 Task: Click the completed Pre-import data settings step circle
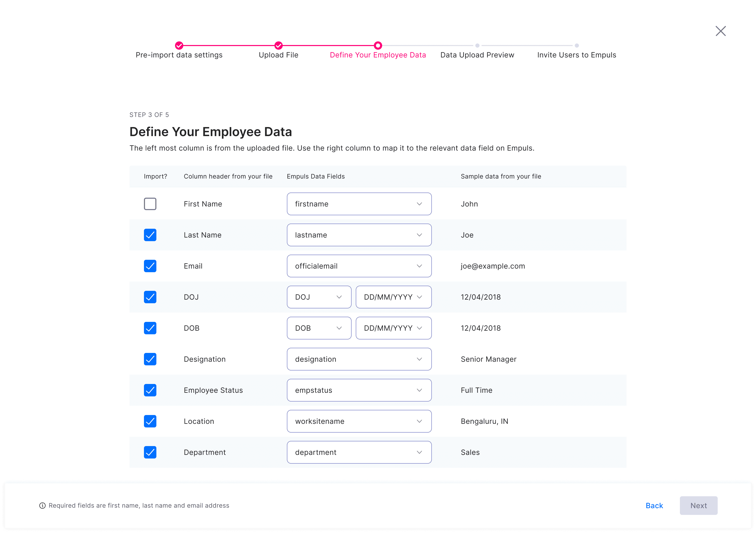[179, 45]
